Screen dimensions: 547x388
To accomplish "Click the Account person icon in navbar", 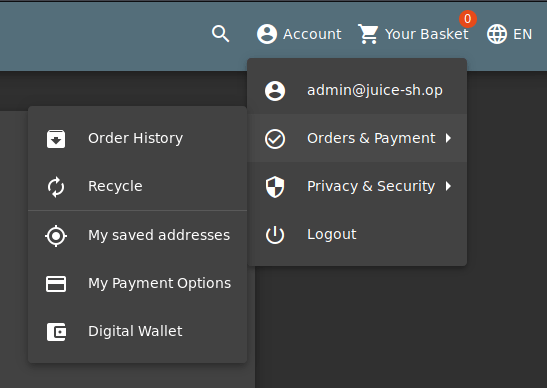I will point(267,34).
